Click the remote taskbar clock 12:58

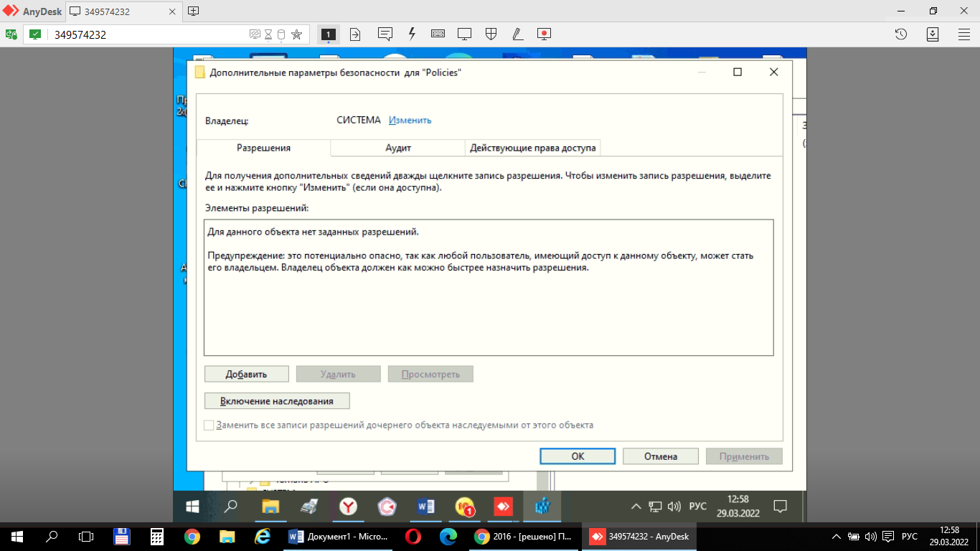tap(738, 507)
